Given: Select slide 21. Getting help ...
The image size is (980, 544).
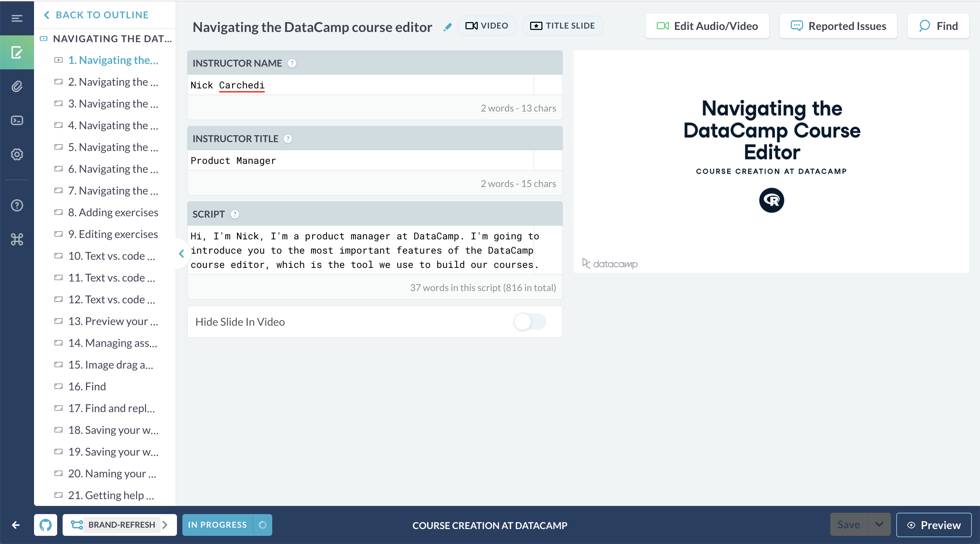Looking at the screenshot, I should [x=111, y=495].
